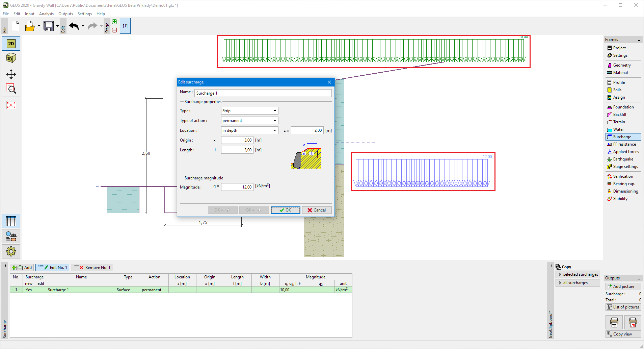
Task: Undo the last action
Action: tap(74, 26)
